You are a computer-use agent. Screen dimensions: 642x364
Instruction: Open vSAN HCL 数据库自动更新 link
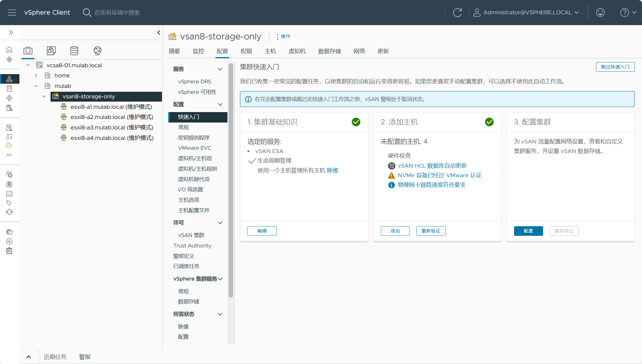point(432,166)
